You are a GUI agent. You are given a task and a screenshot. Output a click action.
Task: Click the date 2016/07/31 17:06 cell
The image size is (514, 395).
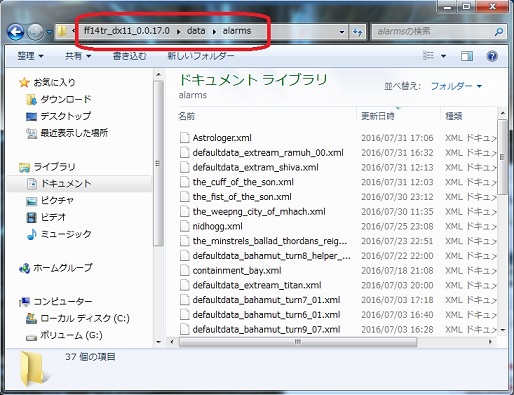[x=397, y=138]
